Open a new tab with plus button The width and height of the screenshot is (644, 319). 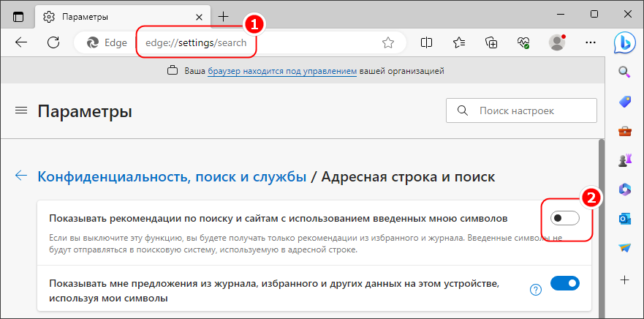pyautogui.click(x=223, y=16)
